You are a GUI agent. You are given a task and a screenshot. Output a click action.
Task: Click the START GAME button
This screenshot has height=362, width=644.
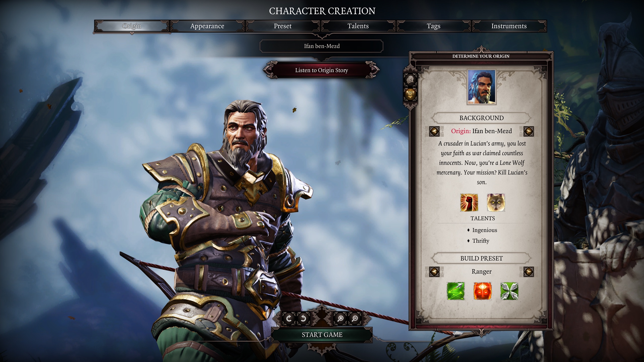pyautogui.click(x=322, y=335)
